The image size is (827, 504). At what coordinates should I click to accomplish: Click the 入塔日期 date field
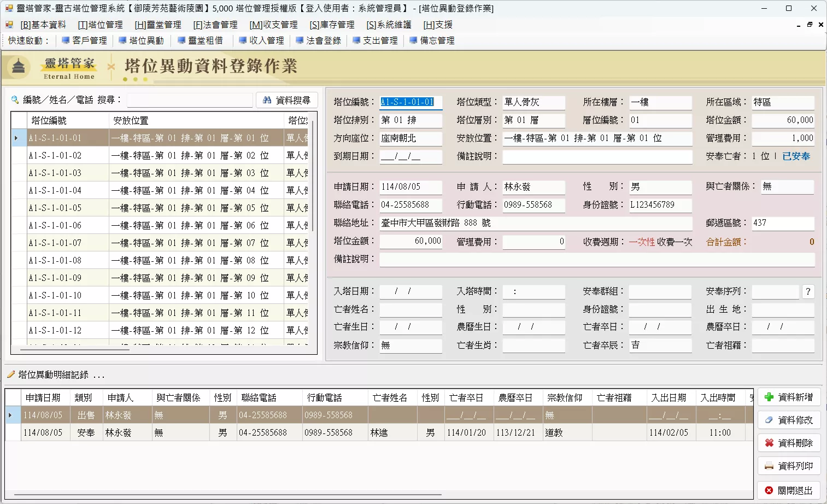pos(410,292)
